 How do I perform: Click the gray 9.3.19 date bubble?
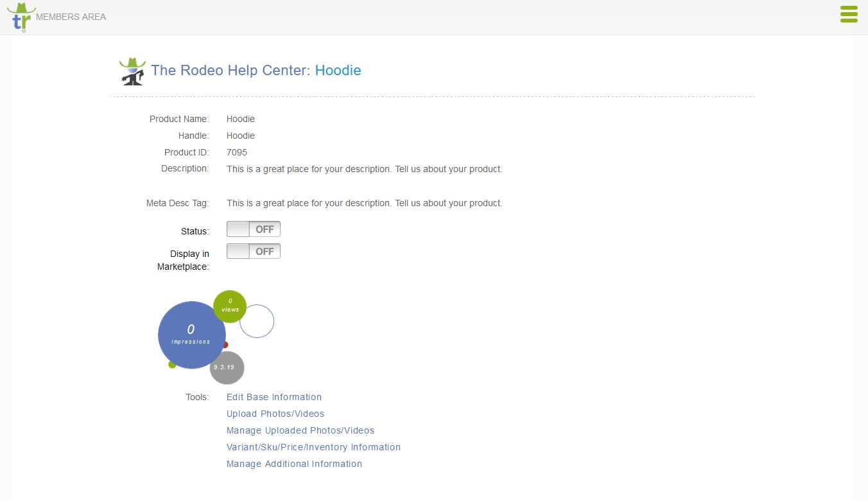(227, 367)
